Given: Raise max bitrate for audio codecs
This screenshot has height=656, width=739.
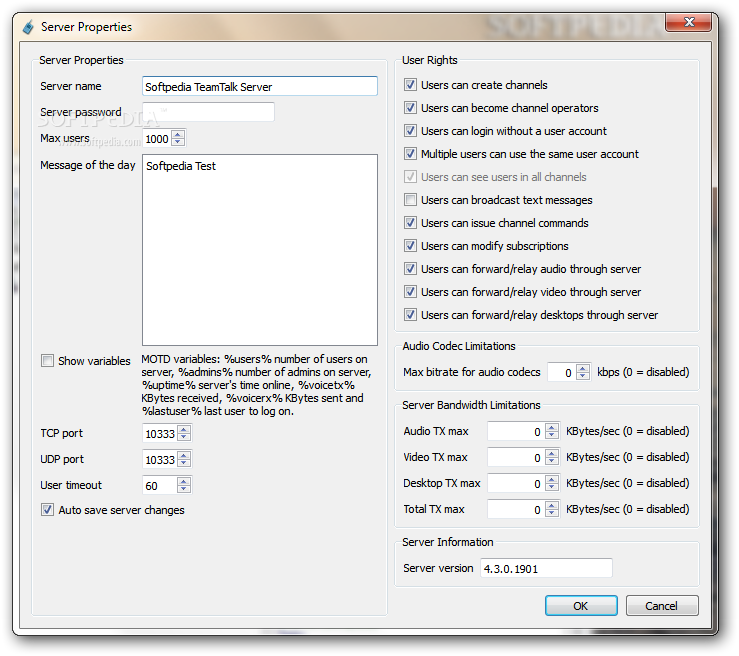Looking at the screenshot, I should pyautogui.click(x=583, y=368).
